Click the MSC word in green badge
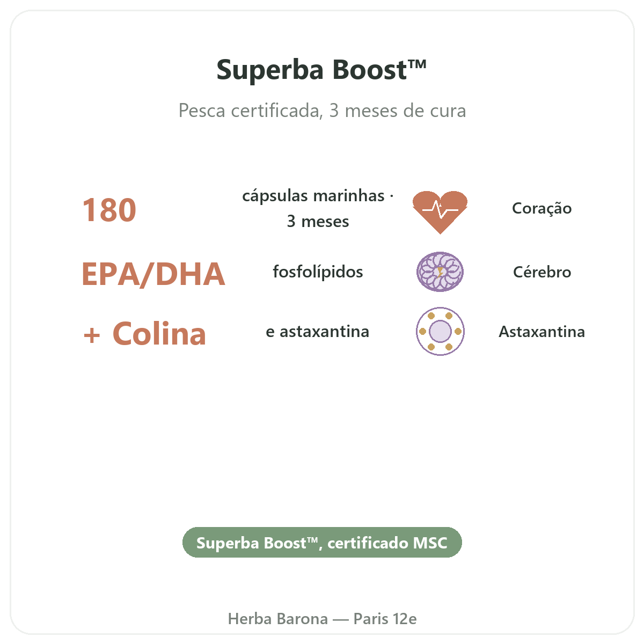 (430, 543)
